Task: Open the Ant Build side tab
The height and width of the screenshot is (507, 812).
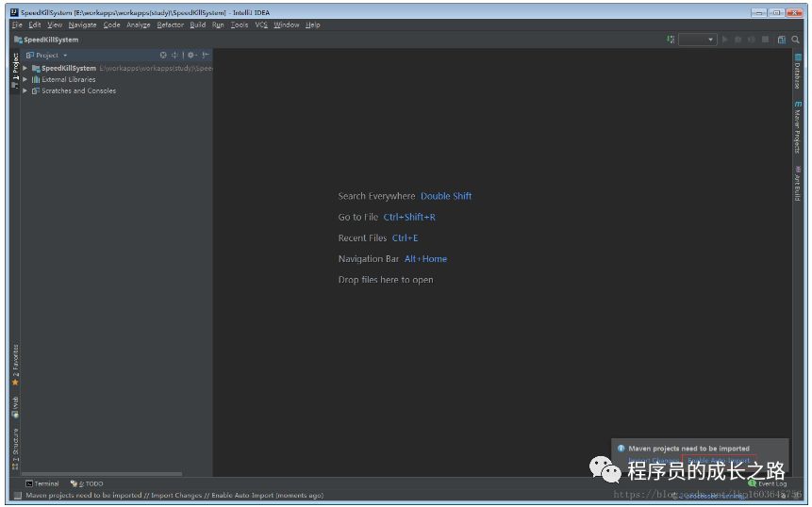Action: tap(797, 183)
